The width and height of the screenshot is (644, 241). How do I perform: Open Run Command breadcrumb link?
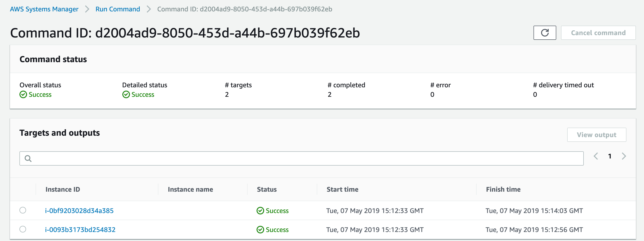[x=118, y=9]
